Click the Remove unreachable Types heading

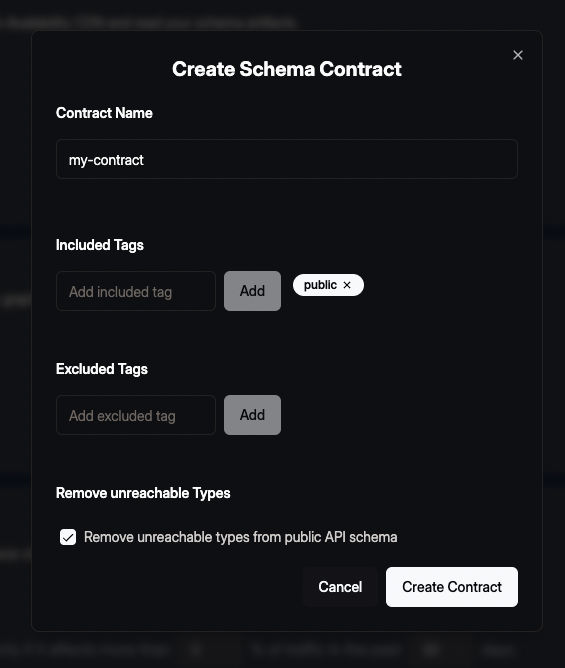(x=143, y=493)
